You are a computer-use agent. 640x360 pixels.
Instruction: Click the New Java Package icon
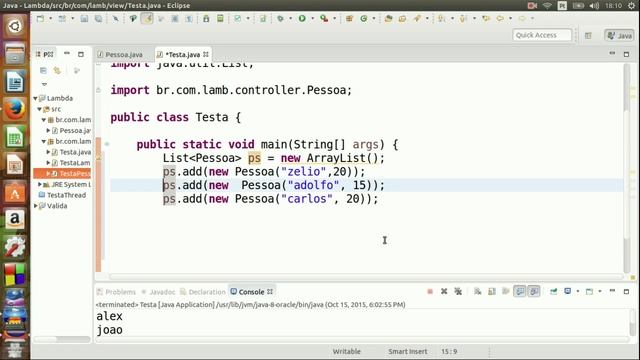tap(349, 18)
